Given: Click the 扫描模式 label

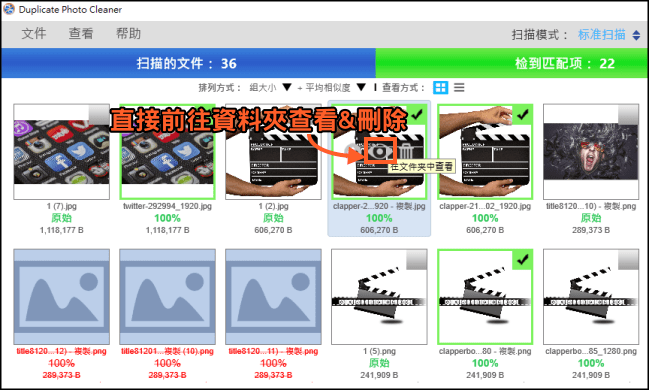Looking at the screenshot, I should tap(540, 35).
